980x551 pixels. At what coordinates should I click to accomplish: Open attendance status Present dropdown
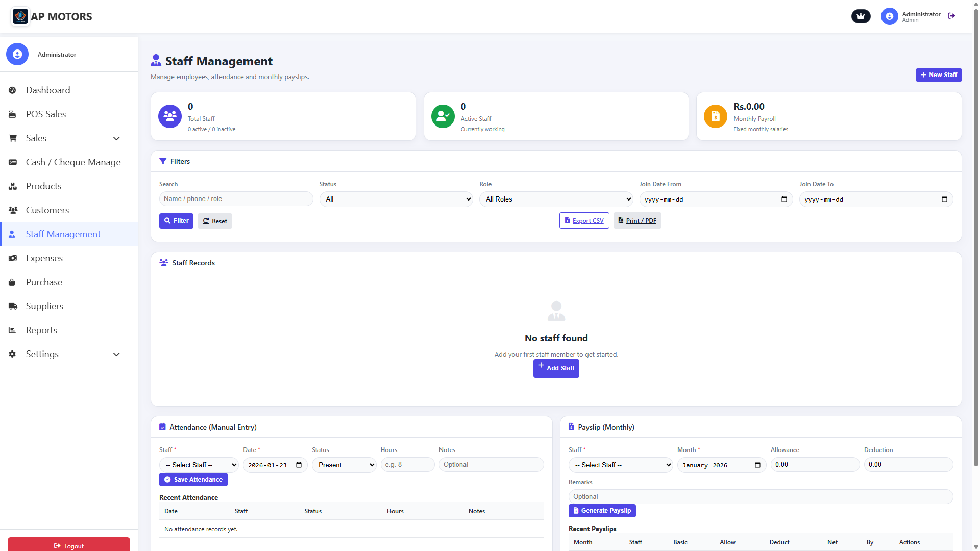(x=345, y=465)
